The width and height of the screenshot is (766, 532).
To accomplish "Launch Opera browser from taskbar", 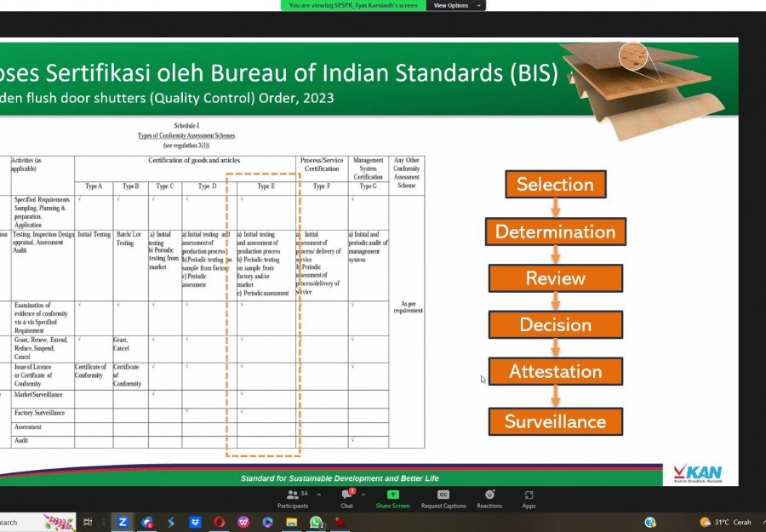I will click(219, 523).
